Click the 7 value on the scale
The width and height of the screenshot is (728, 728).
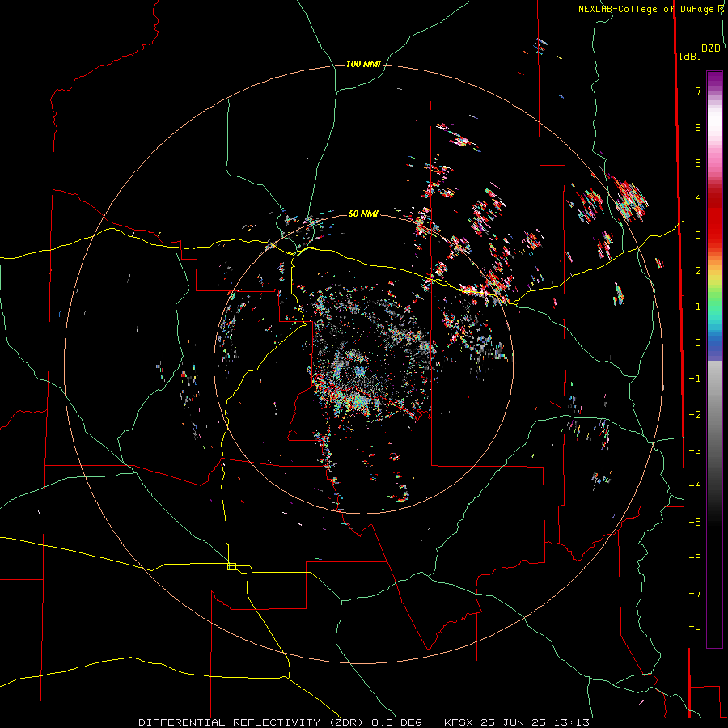click(x=698, y=91)
